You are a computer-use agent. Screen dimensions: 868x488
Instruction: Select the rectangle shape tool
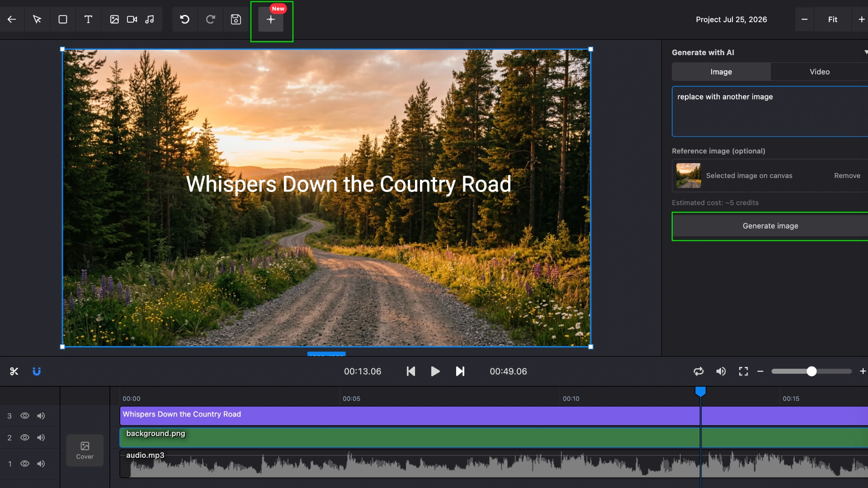[x=63, y=19]
